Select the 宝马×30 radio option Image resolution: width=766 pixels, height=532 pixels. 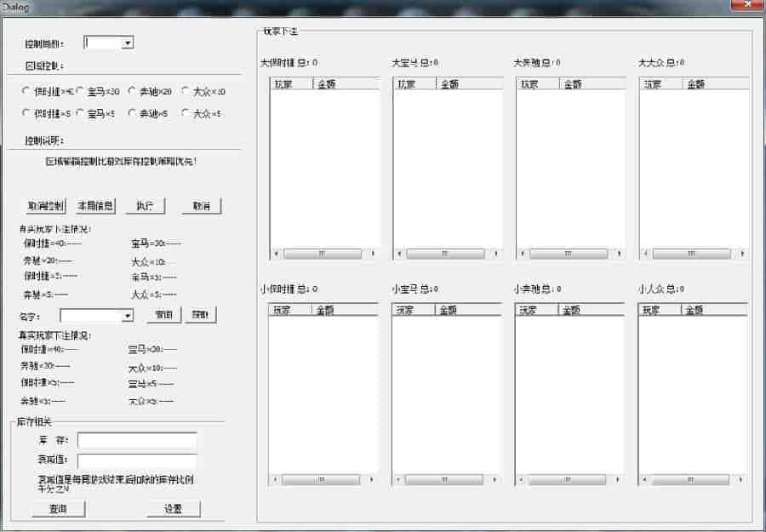click(x=79, y=91)
